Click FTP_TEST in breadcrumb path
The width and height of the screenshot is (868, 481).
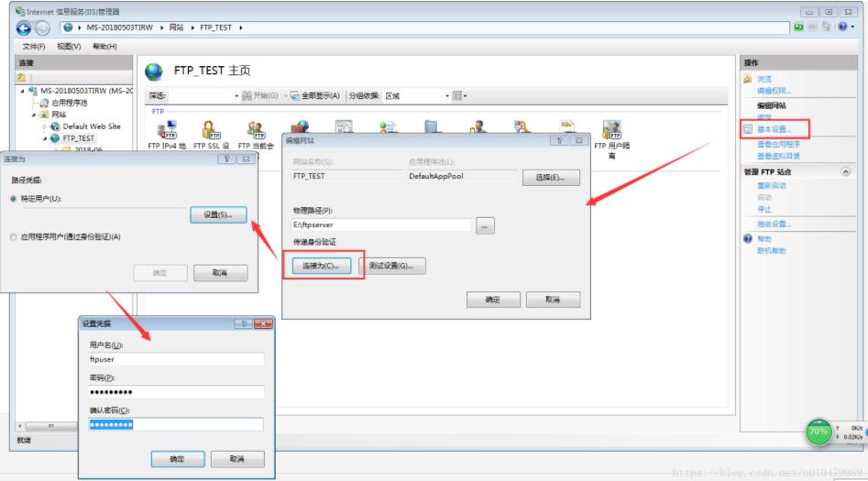coord(216,27)
